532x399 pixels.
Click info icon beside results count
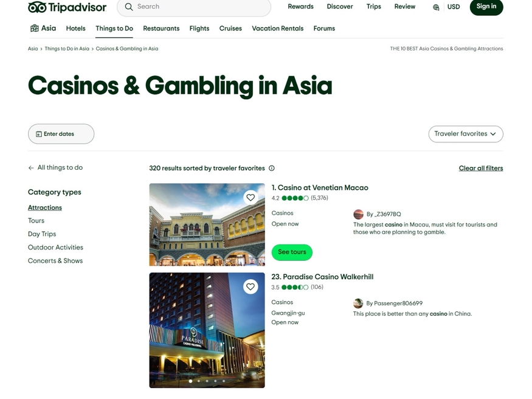point(272,168)
